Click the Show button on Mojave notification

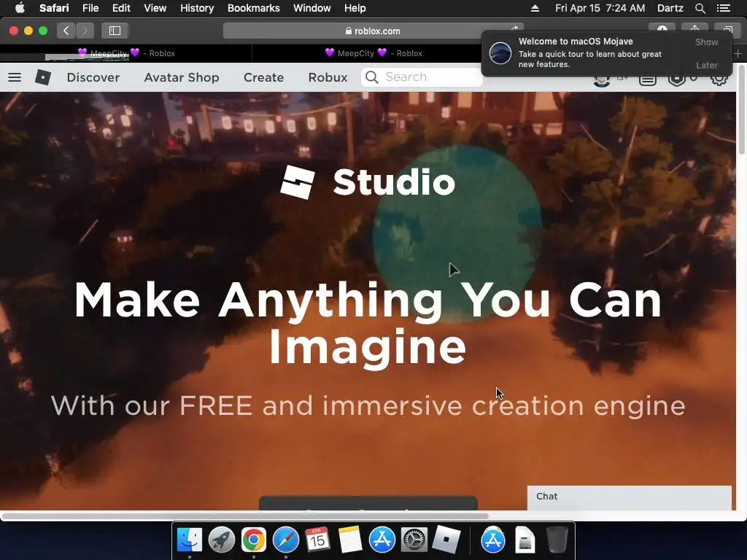pyautogui.click(x=706, y=42)
